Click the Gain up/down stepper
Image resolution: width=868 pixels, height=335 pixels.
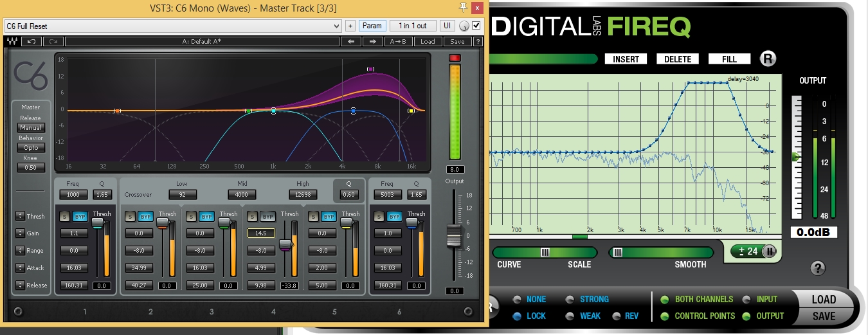click(20, 233)
